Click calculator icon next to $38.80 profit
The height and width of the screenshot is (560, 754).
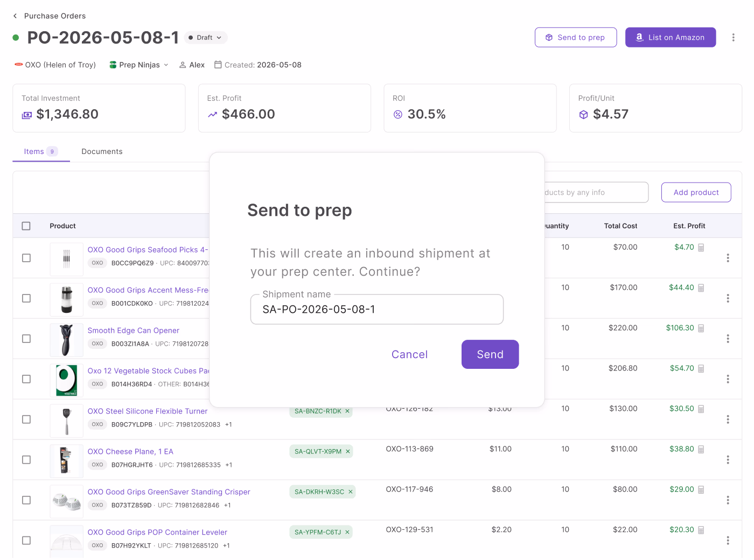pos(701,450)
